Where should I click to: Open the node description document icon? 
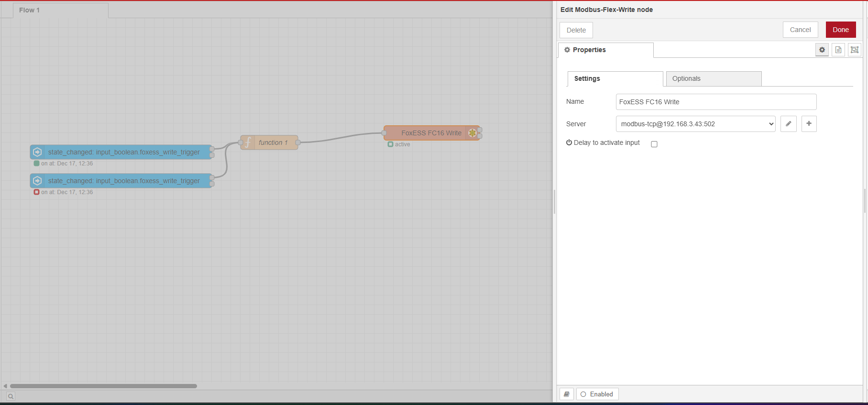click(x=838, y=50)
